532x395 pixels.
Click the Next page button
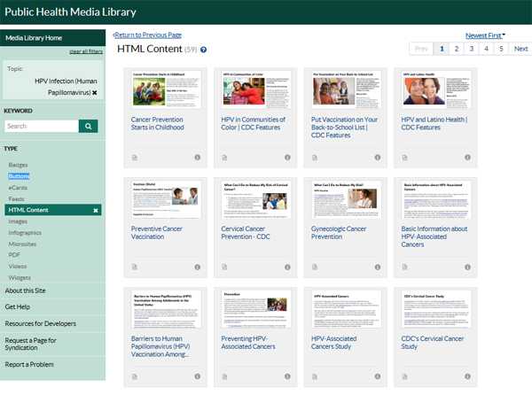tap(520, 49)
